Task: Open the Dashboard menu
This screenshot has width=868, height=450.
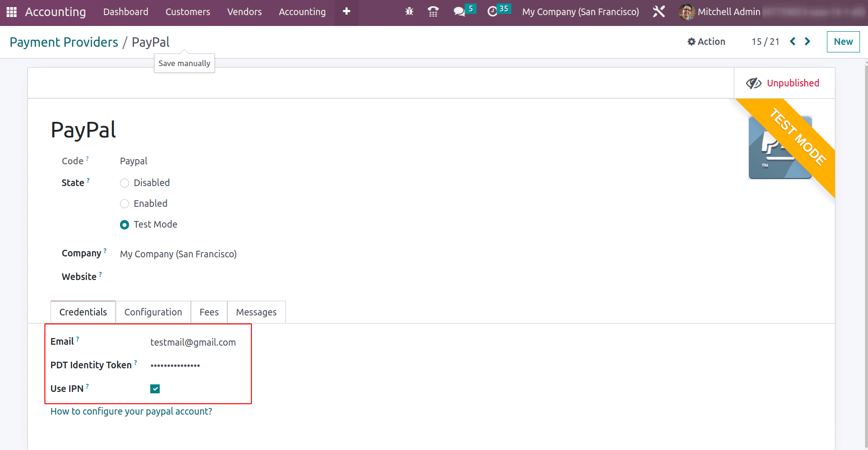Action: coord(126,12)
